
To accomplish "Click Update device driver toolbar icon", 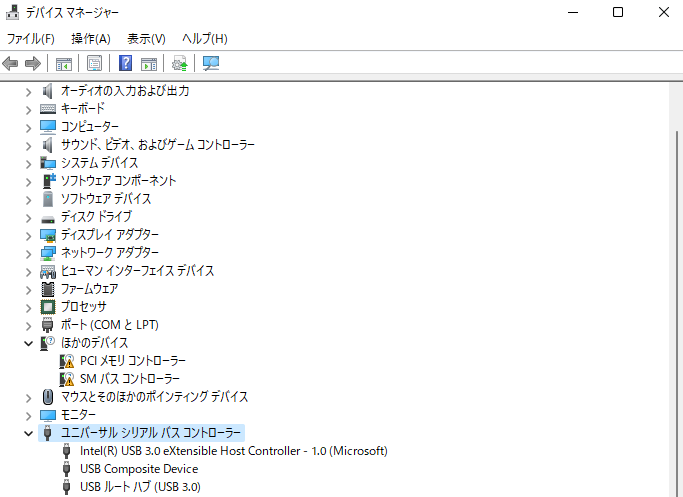I will [179, 64].
